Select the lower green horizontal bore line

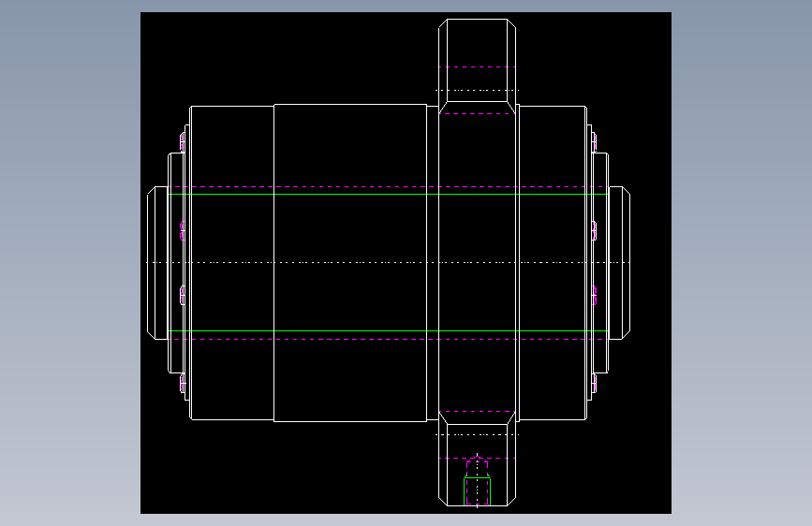388,330
